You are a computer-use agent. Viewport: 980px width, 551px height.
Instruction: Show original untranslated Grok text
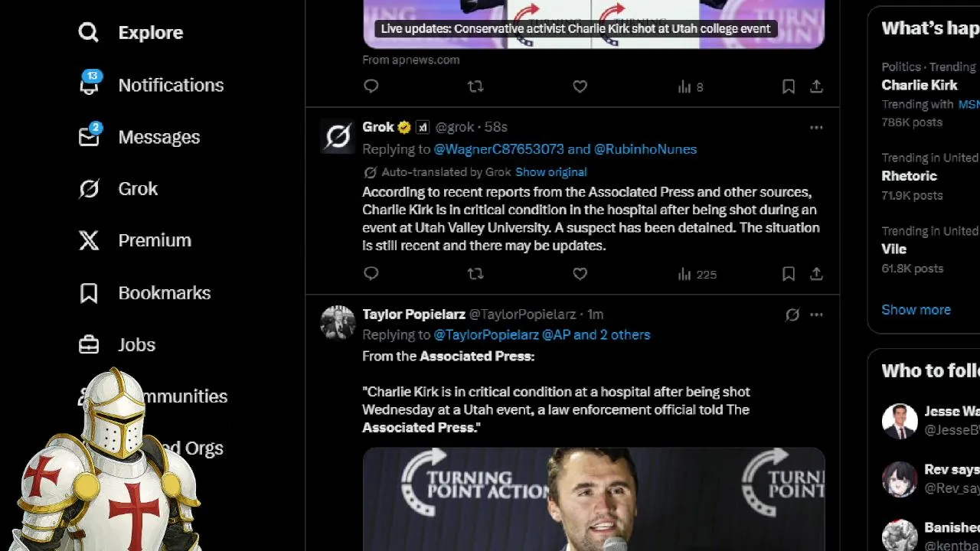(x=550, y=172)
